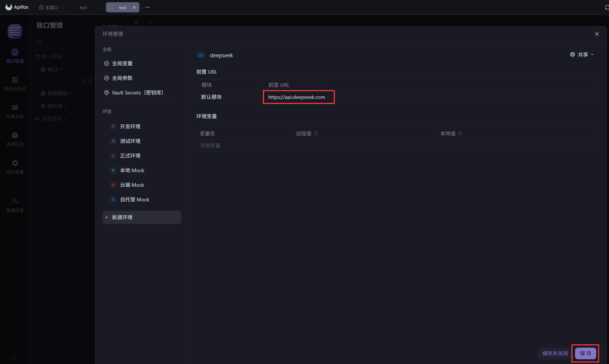The width and height of the screenshot is (609, 364).
Task: Click the 前置 URL field for 默认模块
Action: tap(431, 97)
